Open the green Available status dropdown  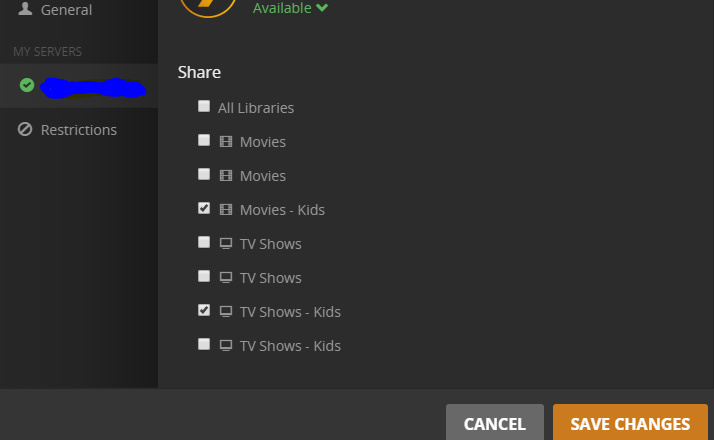pyautogui.click(x=291, y=8)
